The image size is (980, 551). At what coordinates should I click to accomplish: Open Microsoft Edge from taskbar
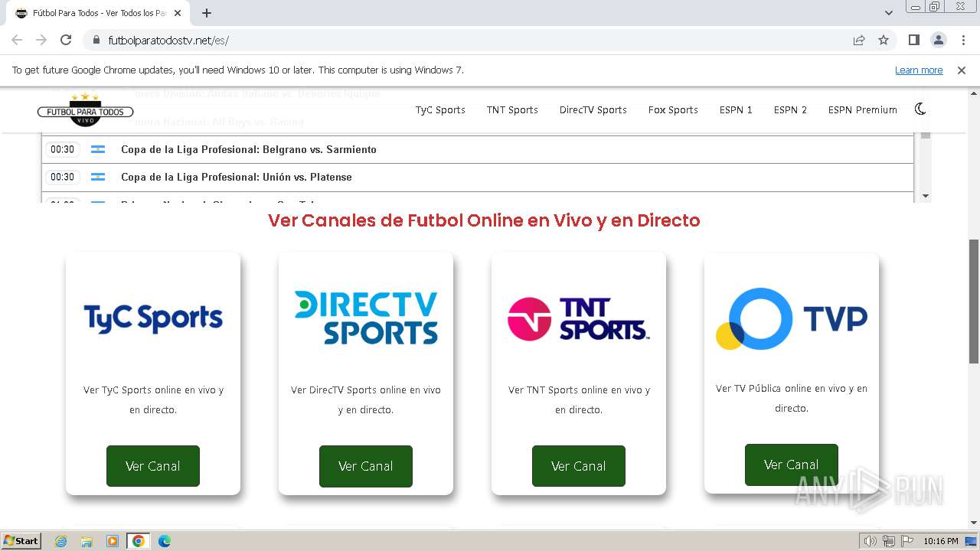pyautogui.click(x=164, y=541)
